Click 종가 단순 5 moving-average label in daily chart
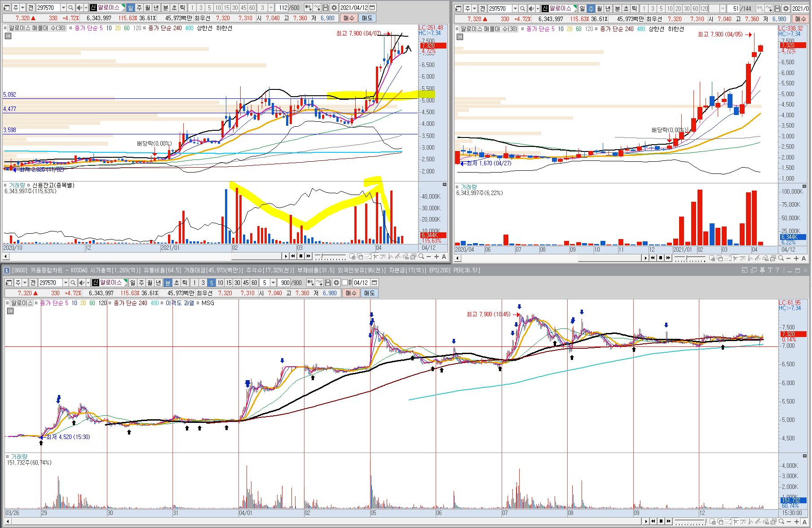 [88, 28]
